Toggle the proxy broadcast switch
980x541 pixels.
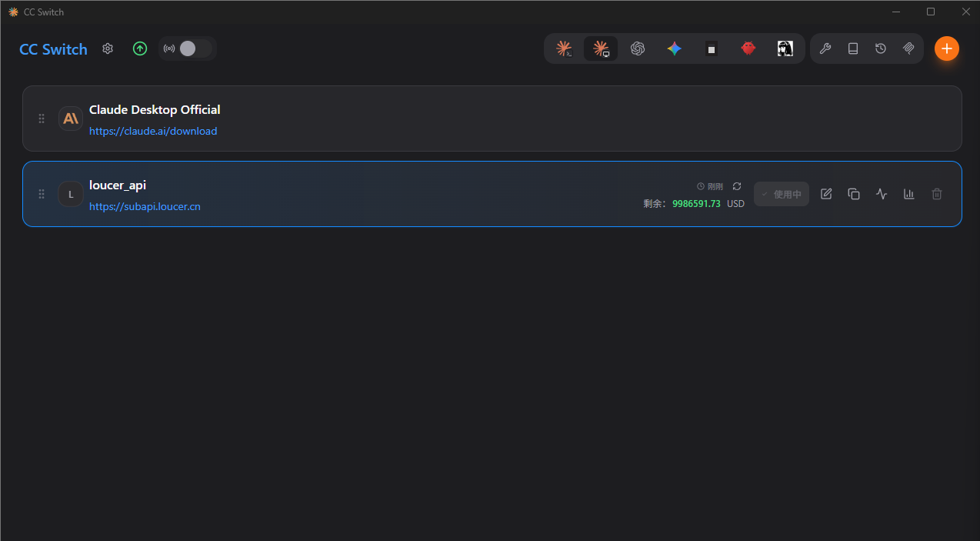tap(195, 48)
